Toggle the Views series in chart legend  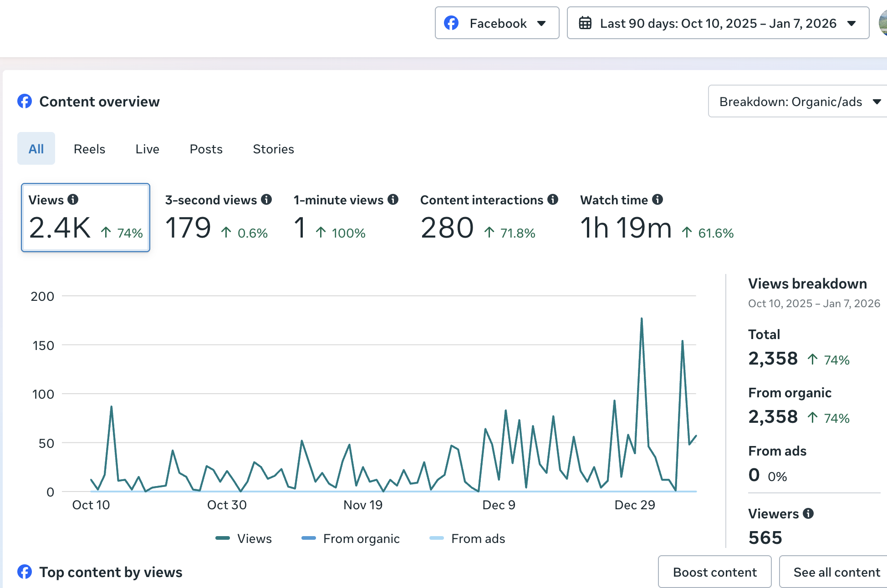coord(244,538)
